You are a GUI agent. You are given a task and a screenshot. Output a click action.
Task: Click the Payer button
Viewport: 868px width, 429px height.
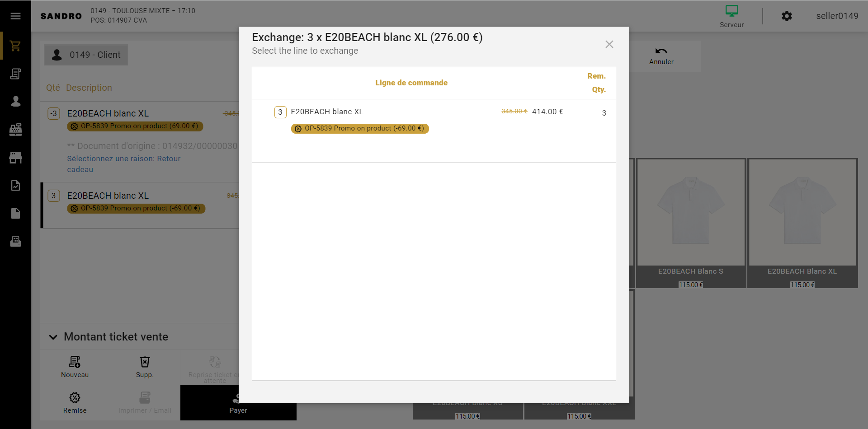pyautogui.click(x=238, y=403)
